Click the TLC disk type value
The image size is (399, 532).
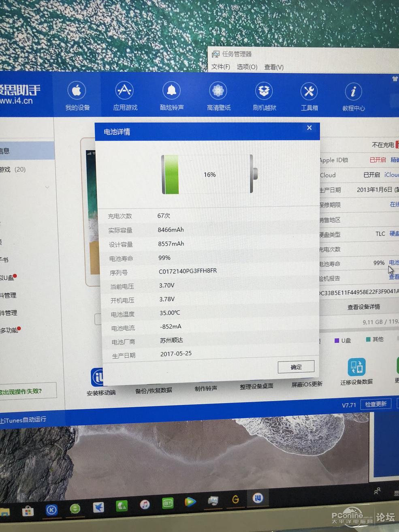click(x=380, y=234)
